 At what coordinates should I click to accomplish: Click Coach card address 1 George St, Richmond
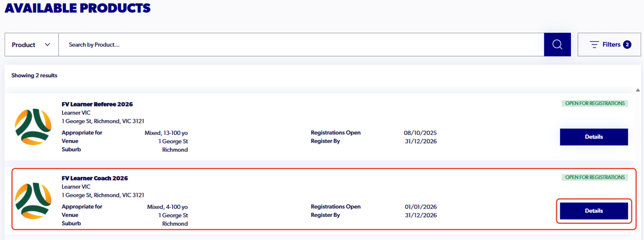pyautogui.click(x=103, y=195)
